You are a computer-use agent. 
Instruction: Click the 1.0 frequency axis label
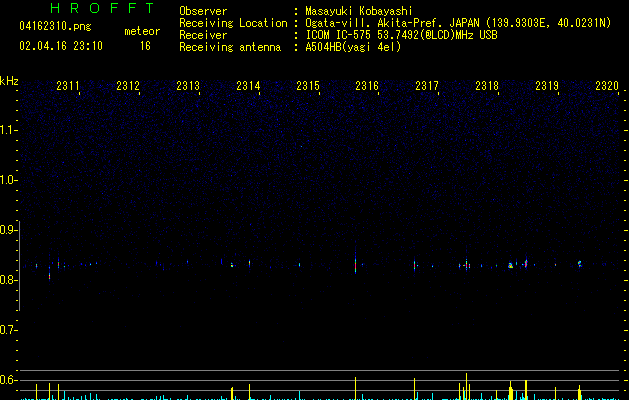[7, 180]
